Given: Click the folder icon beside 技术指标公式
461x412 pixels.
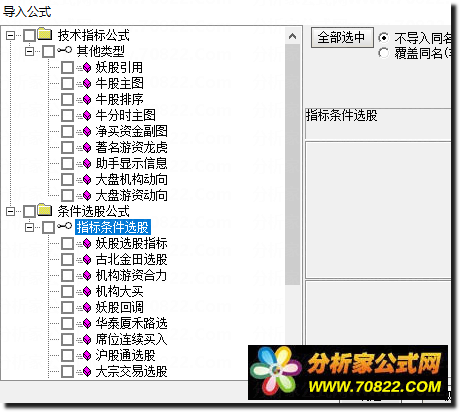Looking at the screenshot, I should 45,34.
